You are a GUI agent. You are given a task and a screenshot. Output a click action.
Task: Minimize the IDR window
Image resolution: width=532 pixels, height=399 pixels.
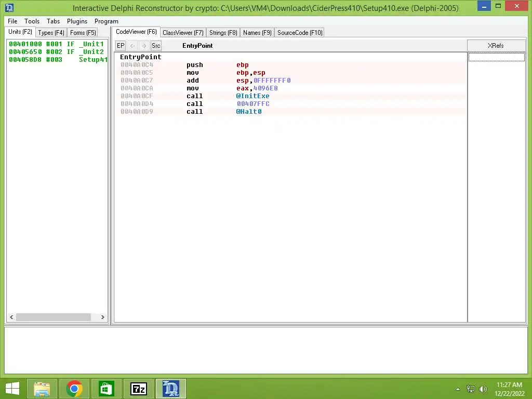pyautogui.click(x=484, y=6)
